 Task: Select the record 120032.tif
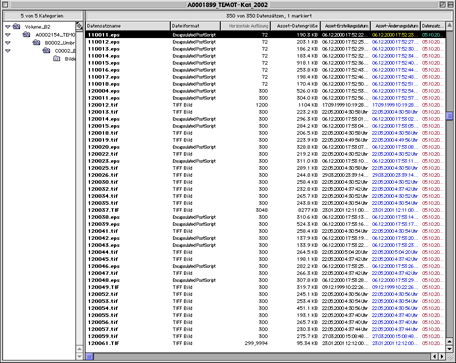[265, 189]
